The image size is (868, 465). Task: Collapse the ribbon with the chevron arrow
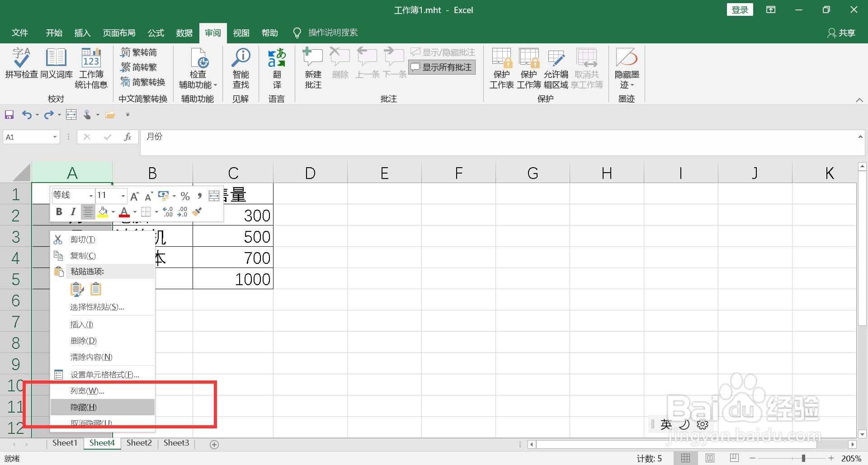coord(859,100)
